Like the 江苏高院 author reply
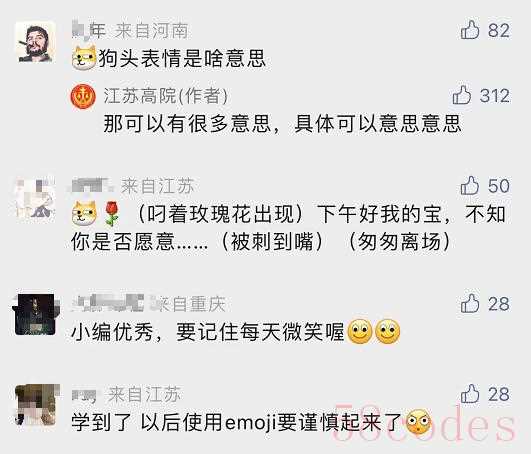This screenshot has height=454, width=531. (462, 95)
